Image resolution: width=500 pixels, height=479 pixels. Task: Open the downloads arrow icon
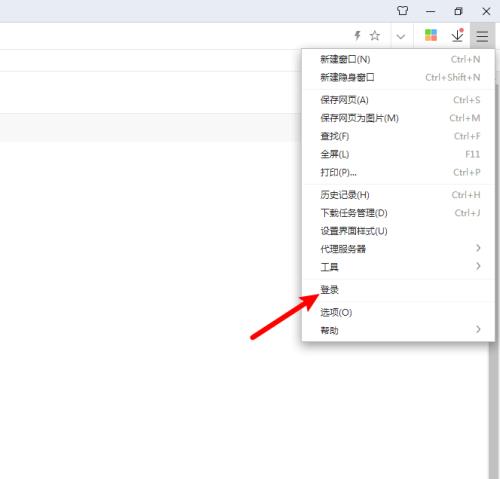(457, 35)
